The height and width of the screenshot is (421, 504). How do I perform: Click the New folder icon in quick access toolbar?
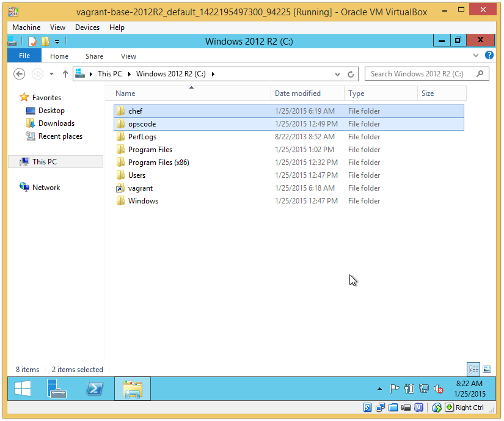point(46,41)
